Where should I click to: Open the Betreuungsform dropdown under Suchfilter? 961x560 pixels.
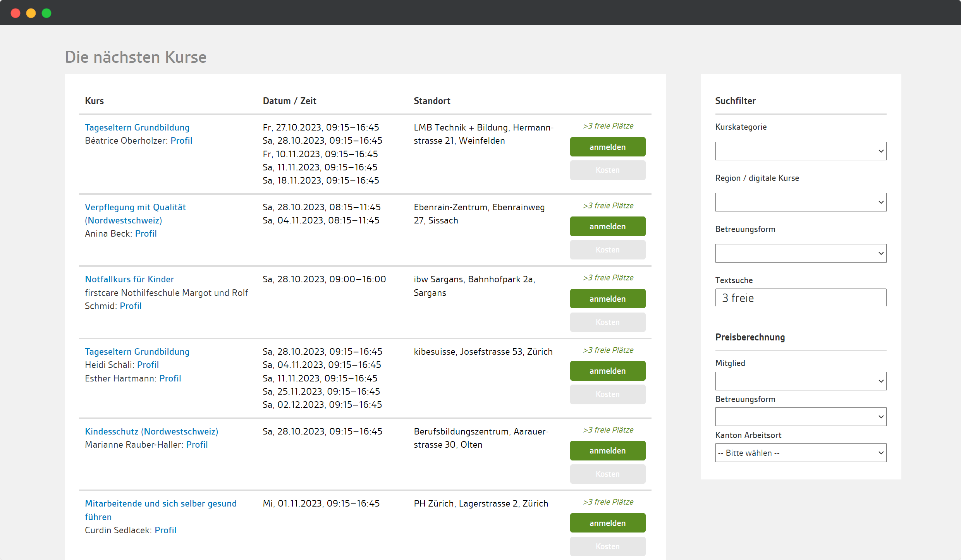801,253
